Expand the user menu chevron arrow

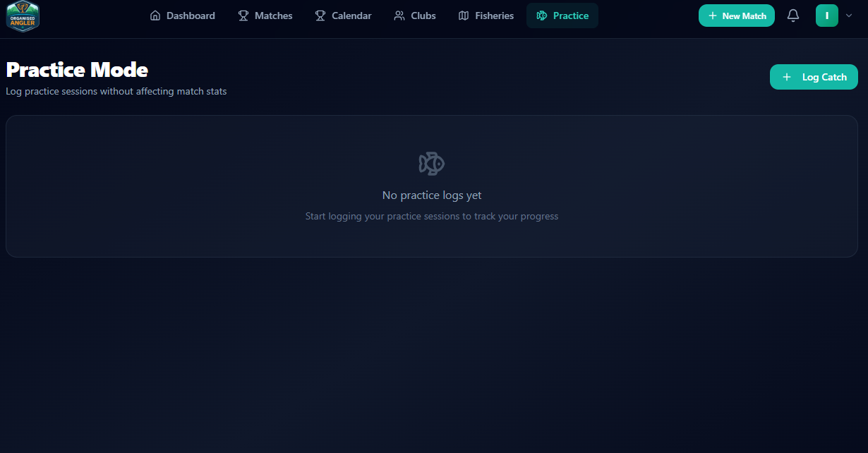click(849, 16)
